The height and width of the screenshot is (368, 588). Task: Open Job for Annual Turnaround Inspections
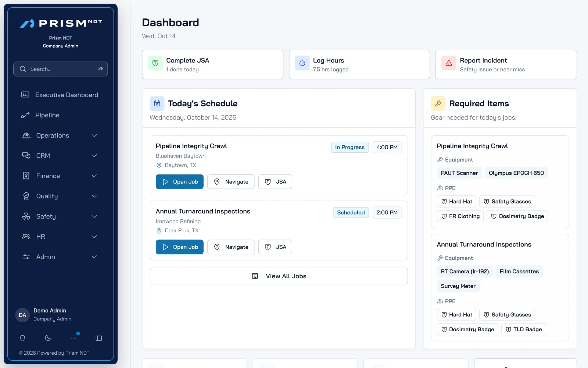click(x=180, y=247)
